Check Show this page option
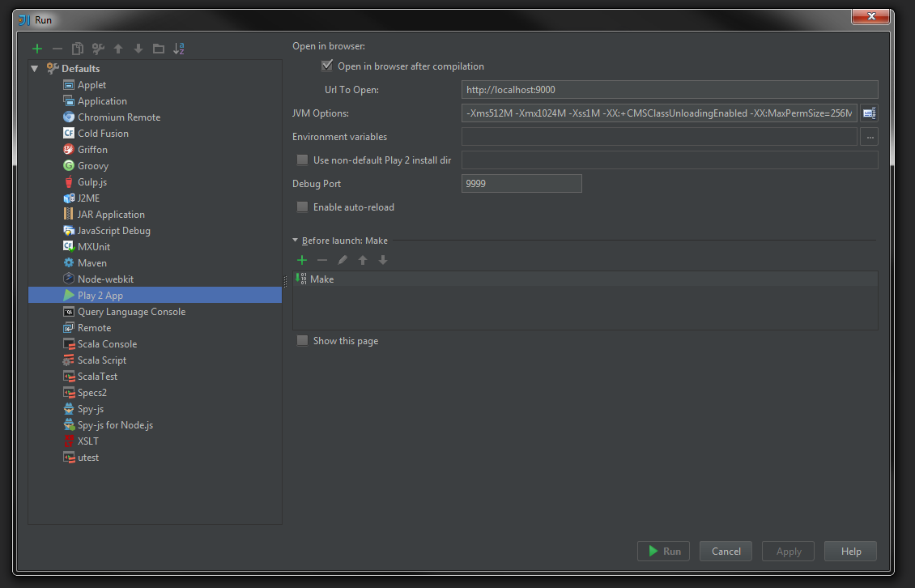 pyautogui.click(x=302, y=340)
